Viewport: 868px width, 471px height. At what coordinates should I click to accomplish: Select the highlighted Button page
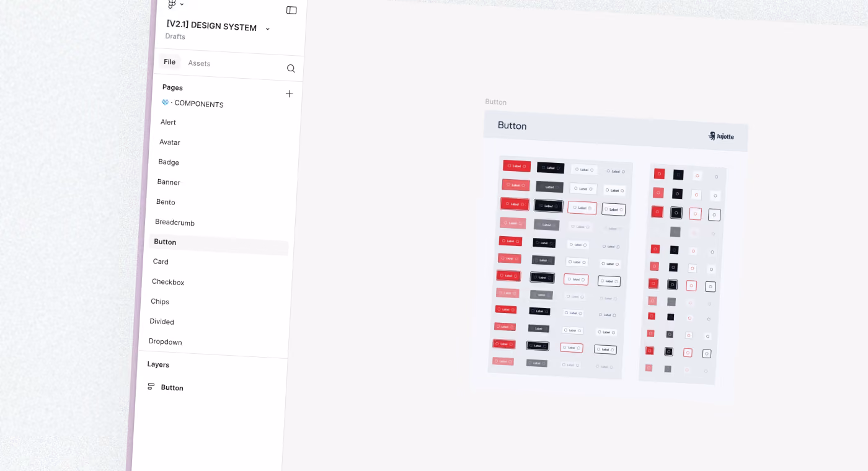click(219, 244)
